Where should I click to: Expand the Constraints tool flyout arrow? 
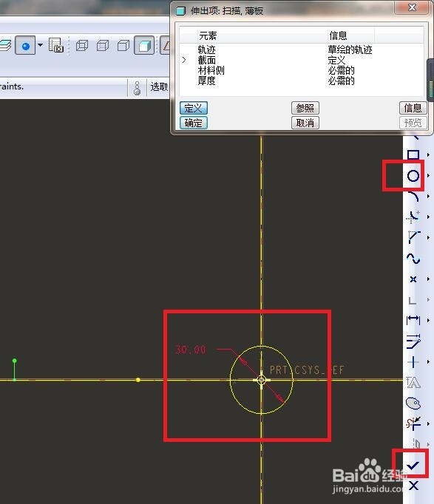point(429,362)
